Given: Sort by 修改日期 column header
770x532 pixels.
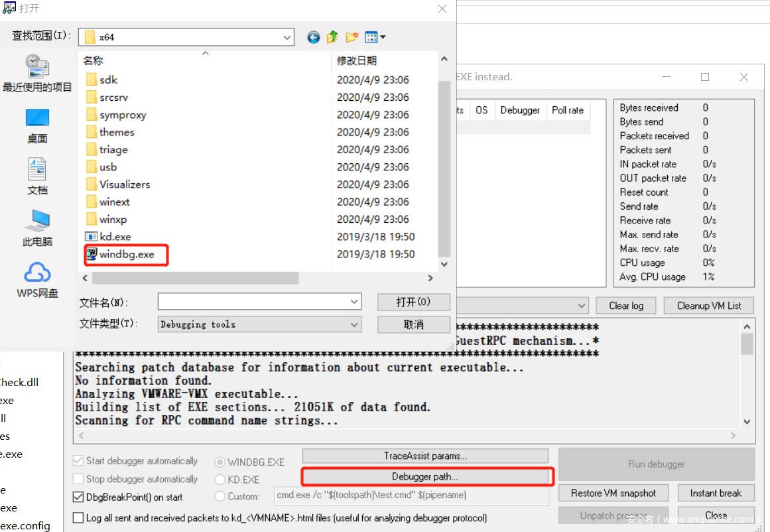Looking at the screenshot, I should [384, 60].
